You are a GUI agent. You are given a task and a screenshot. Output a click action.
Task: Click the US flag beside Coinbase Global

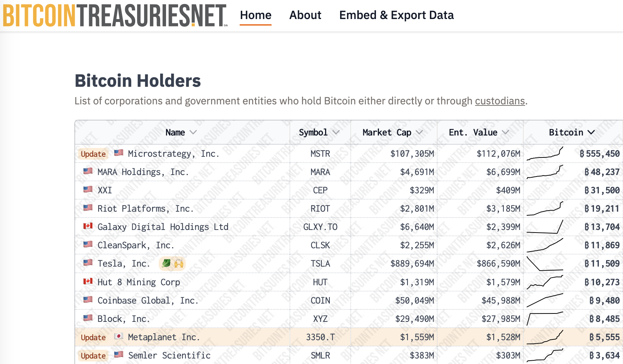coord(88,300)
